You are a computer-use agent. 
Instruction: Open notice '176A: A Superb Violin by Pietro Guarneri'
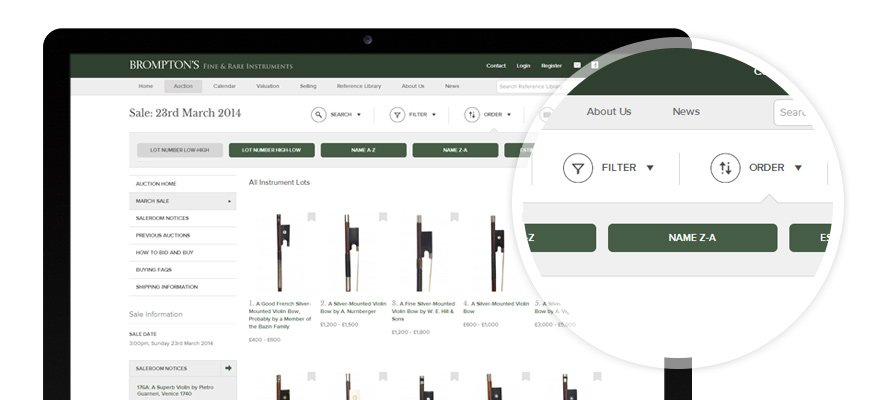(x=175, y=390)
